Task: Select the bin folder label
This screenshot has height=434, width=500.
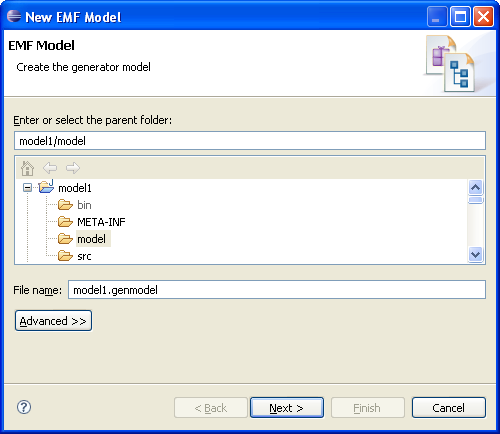Action: [84, 205]
